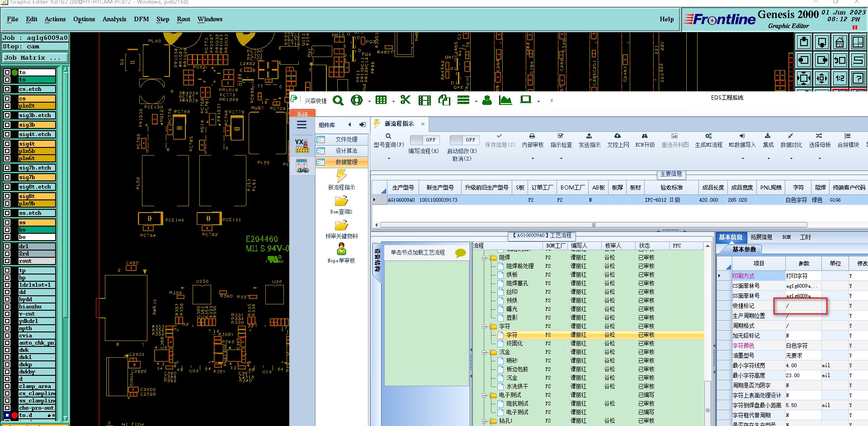Click the Nope单审核 person icon
868x426 pixels.
[341, 249]
